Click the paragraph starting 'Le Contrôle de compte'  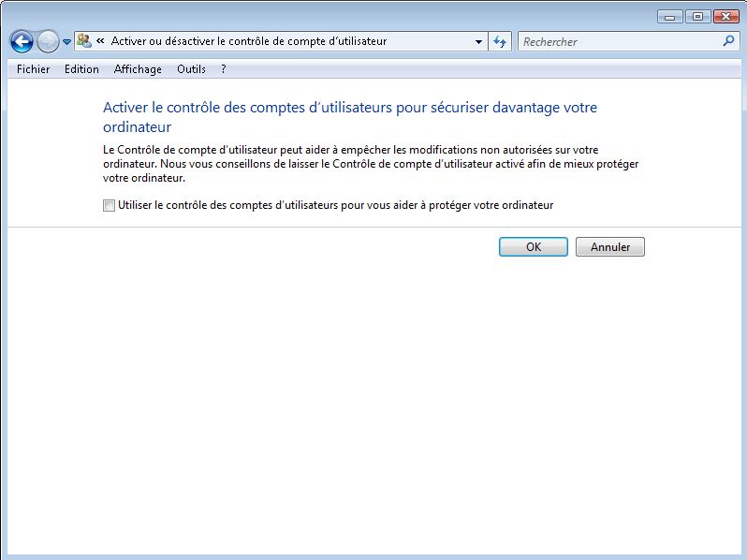371,164
